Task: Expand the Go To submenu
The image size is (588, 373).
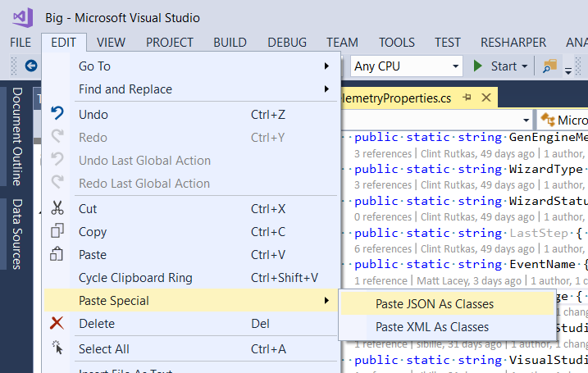Action: pyautogui.click(x=203, y=66)
